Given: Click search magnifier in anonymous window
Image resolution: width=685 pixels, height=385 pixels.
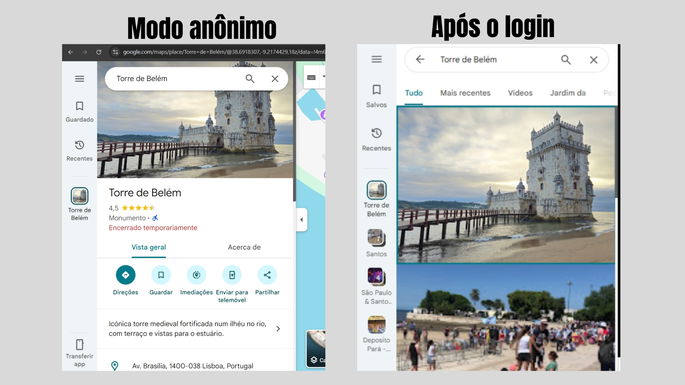Looking at the screenshot, I should coord(250,79).
